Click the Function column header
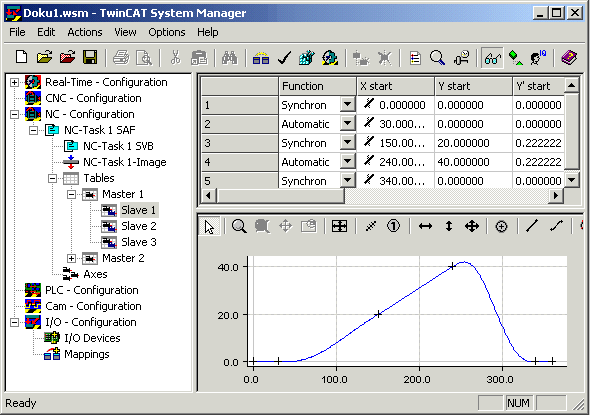 pos(317,86)
